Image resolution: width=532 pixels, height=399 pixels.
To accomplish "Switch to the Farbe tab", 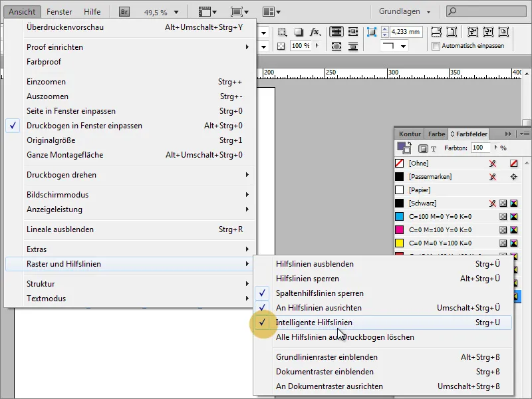I will coord(436,134).
